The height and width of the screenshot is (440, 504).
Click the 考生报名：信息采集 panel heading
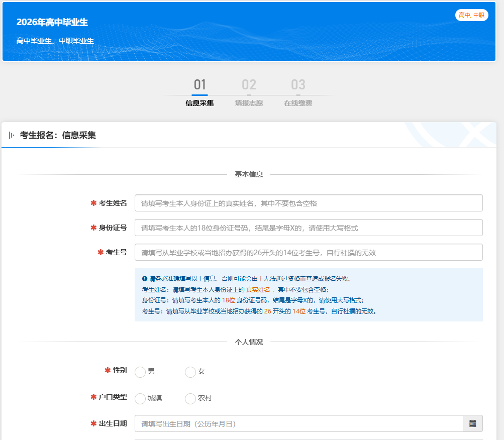point(58,135)
